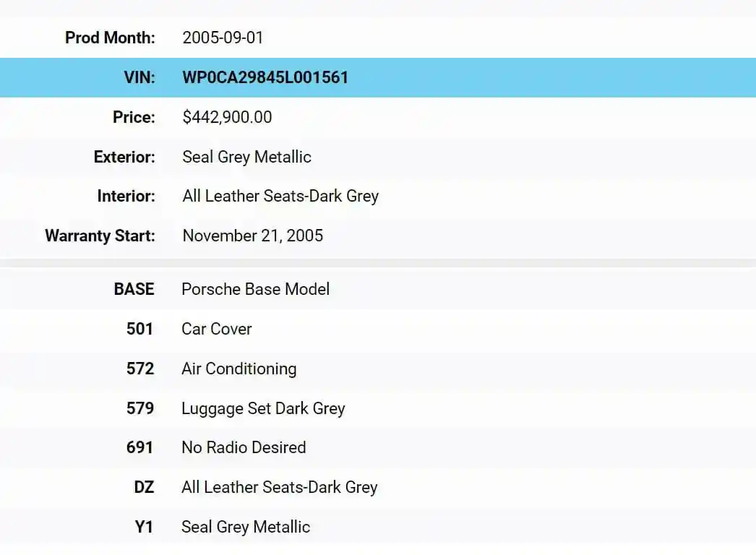
Task: Click option code 501 Car Cover
Action: 139,329
